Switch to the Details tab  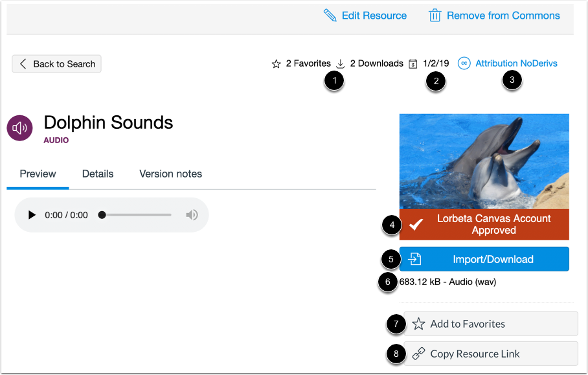pyautogui.click(x=97, y=174)
